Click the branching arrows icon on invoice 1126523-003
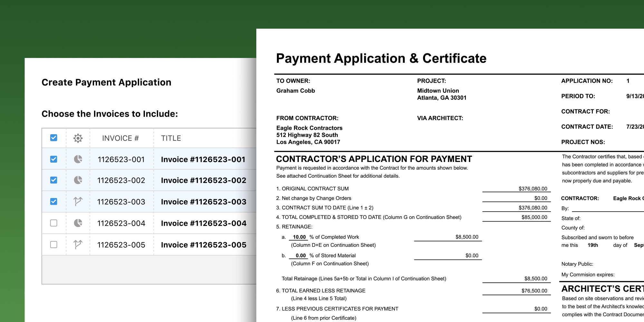This screenshot has width=644, height=322. [78, 202]
